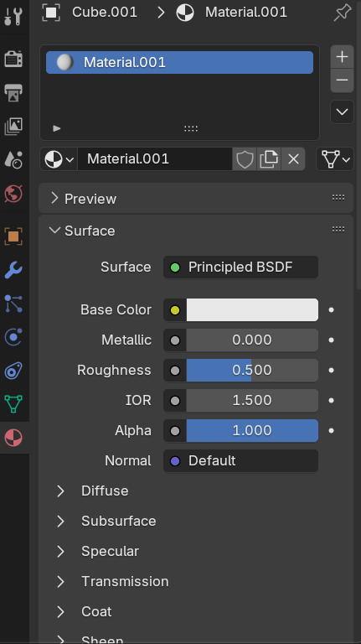Viewport: 361px width, 644px height.
Task: Open the Output properties tab
Action: coord(13,92)
